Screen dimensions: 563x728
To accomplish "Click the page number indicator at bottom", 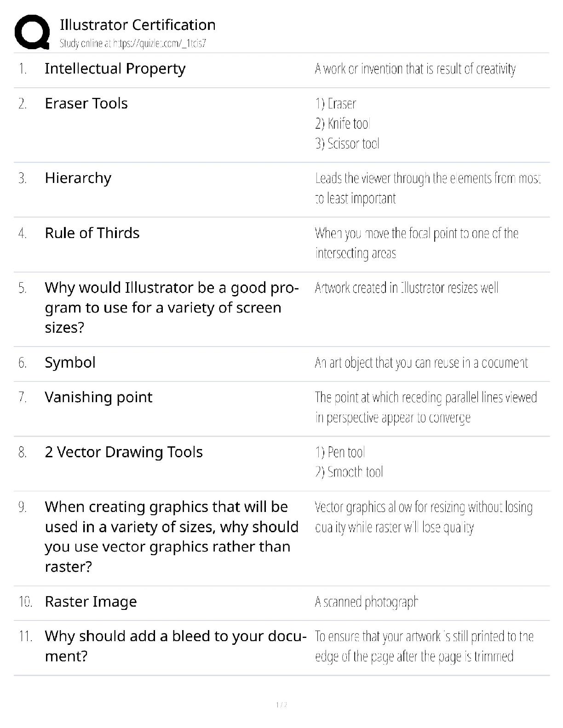I will click(281, 705).
